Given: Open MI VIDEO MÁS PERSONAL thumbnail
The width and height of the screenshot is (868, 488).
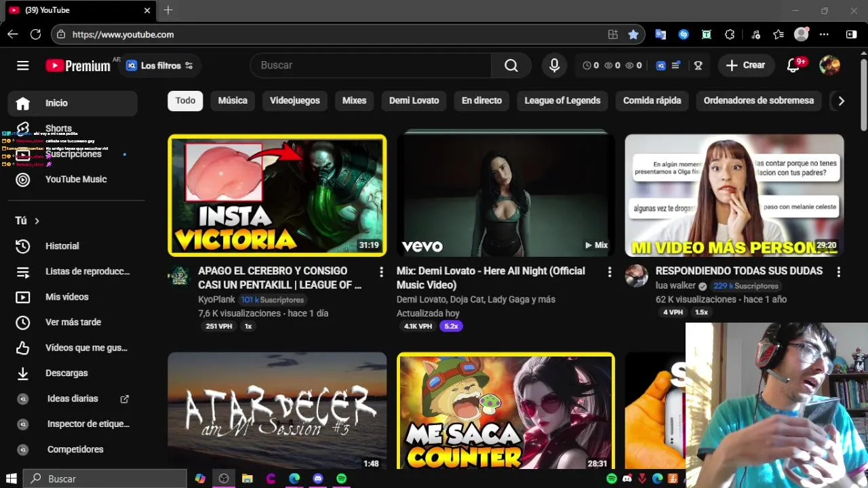Looking at the screenshot, I should tap(734, 195).
